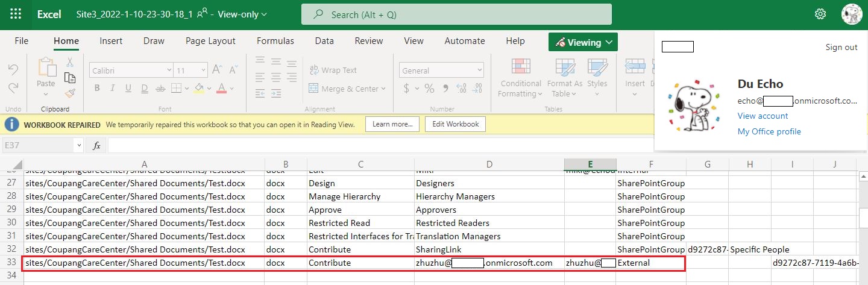Open Format As Table dropdown
868x285 pixels.
565,78
